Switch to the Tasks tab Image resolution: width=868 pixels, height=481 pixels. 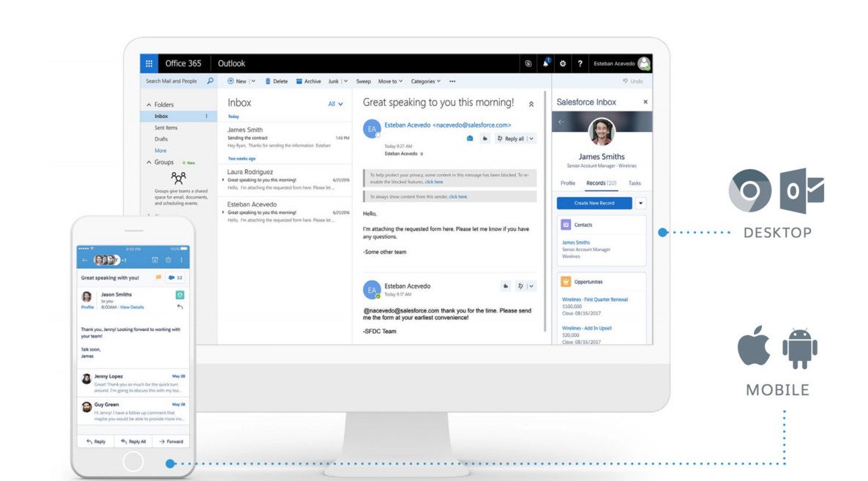pyautogui.click(x=635, y=182)
